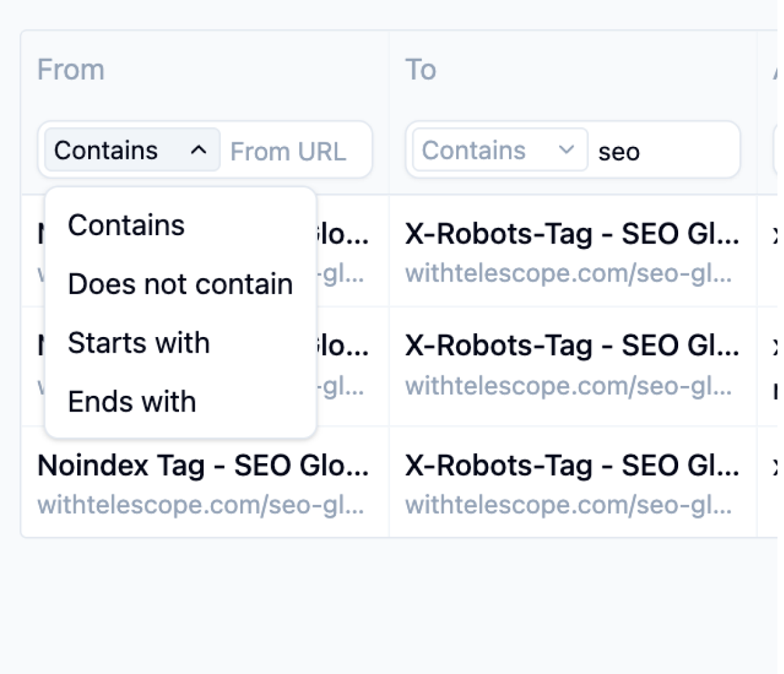This screenshot has height=674, width=784.
Task: Click third row's To column withtelescope.com URL
Action: (568, 505)
